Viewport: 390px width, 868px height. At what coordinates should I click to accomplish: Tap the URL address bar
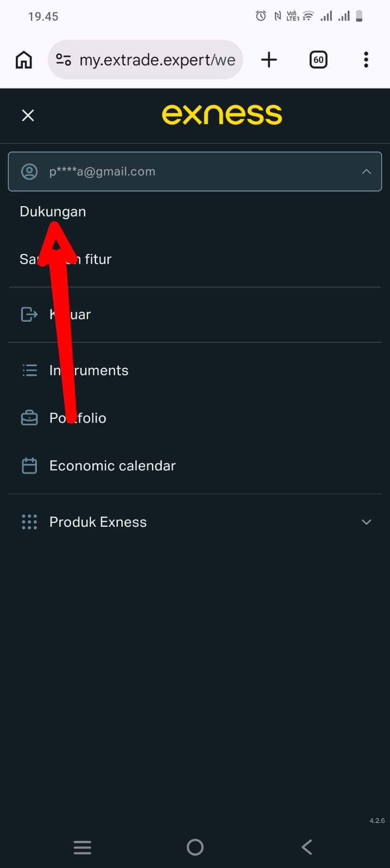coord(157,60)
